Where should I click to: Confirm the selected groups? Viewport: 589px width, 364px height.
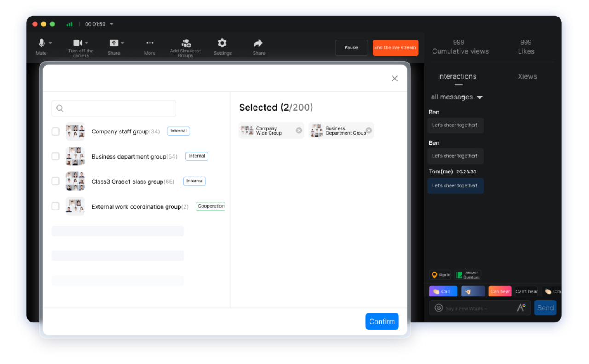pos(382,321)
